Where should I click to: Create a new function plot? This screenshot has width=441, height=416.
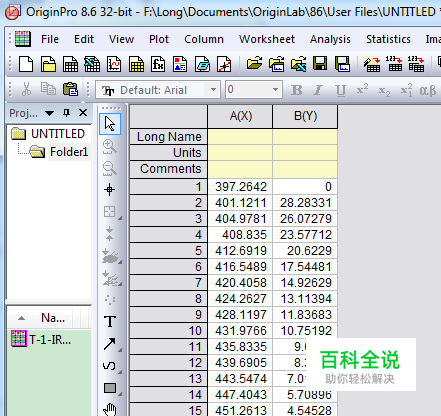click(158, 64)
